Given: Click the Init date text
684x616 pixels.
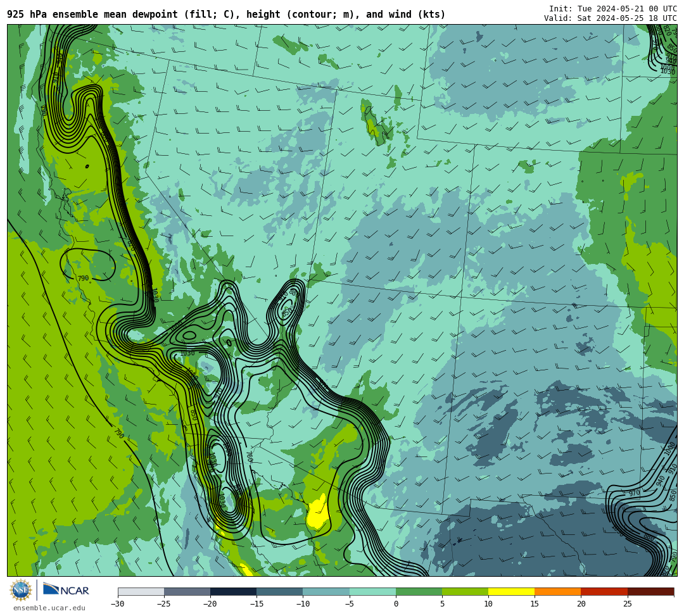Looking at the screenshot, I should click(x=613, y=9).
